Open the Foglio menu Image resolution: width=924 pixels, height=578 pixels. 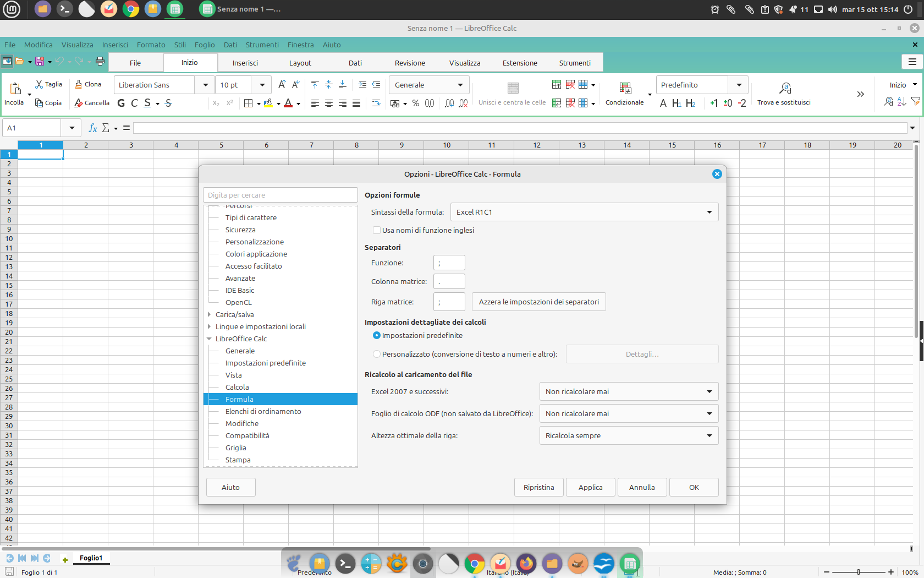point(205,45)
